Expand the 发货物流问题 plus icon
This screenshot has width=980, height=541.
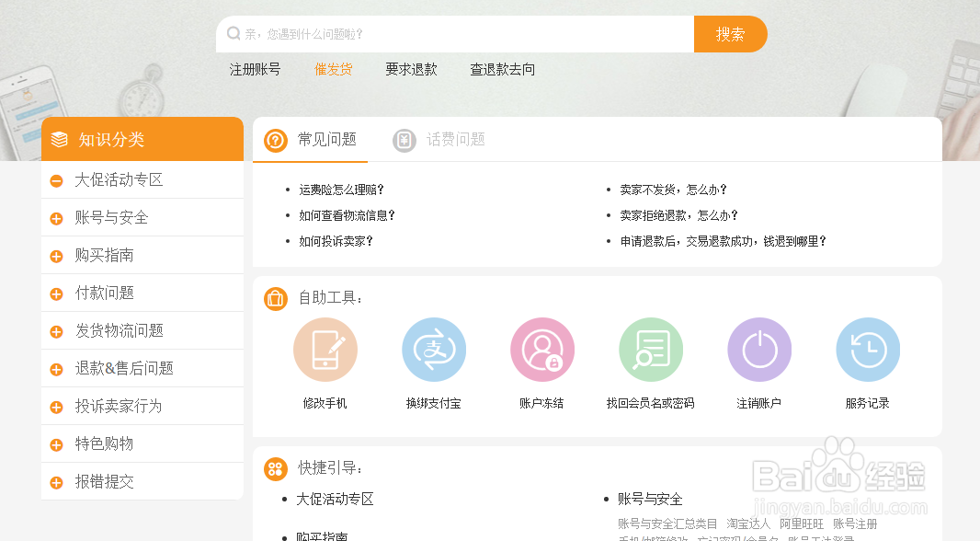pyautogui.click(x=57, y=332)
